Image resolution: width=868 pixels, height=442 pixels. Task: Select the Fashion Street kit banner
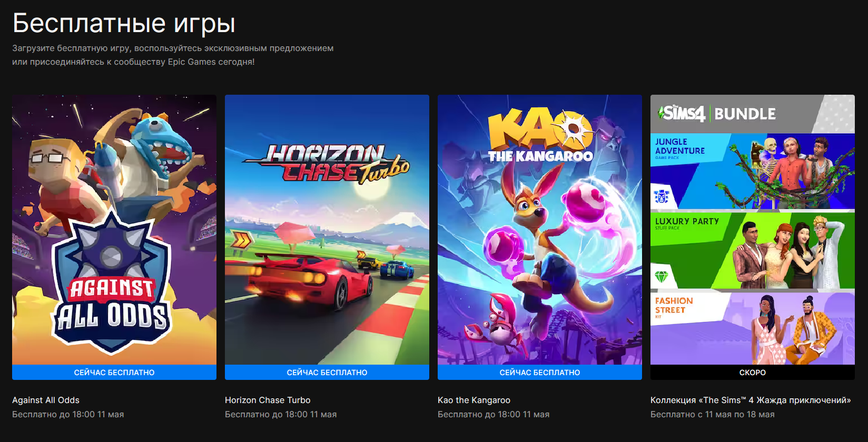[x=753, y=328]
